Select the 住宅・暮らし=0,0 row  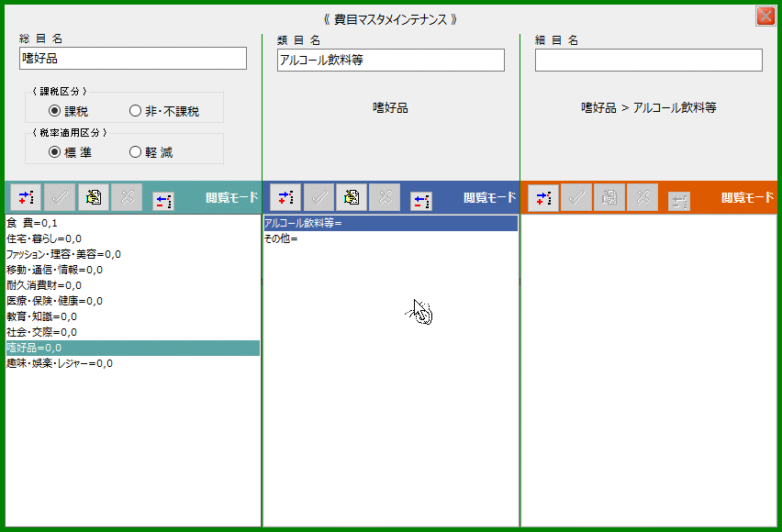(133, 238)
